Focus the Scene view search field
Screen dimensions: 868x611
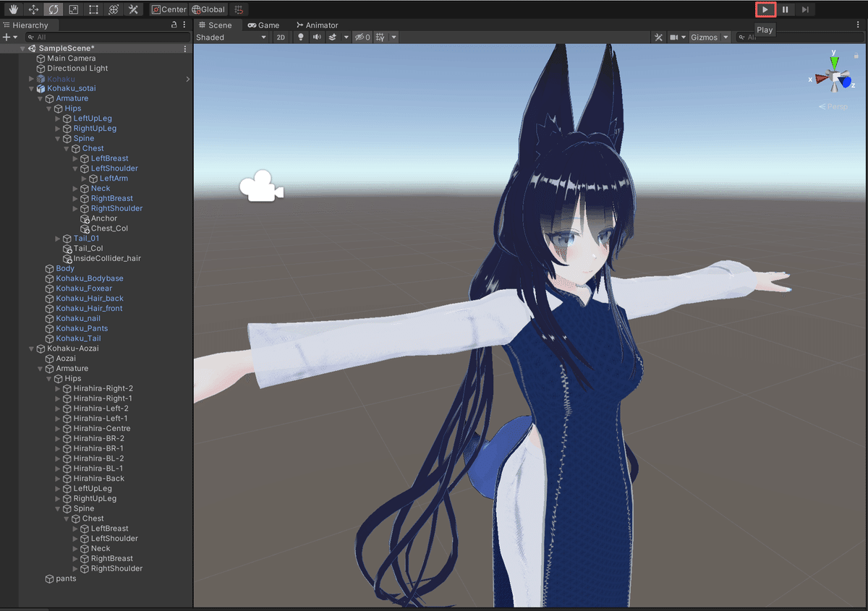pyautogui.click(x=799, y=37)
